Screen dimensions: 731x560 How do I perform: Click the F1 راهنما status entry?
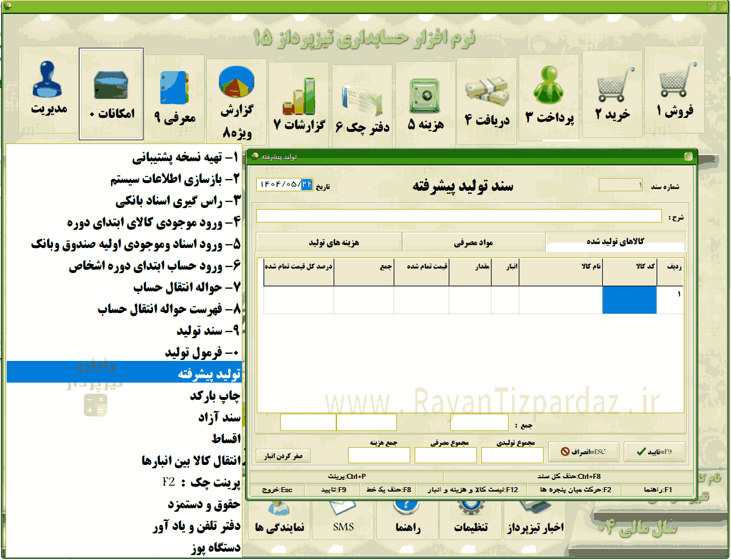tap(658, 490)
